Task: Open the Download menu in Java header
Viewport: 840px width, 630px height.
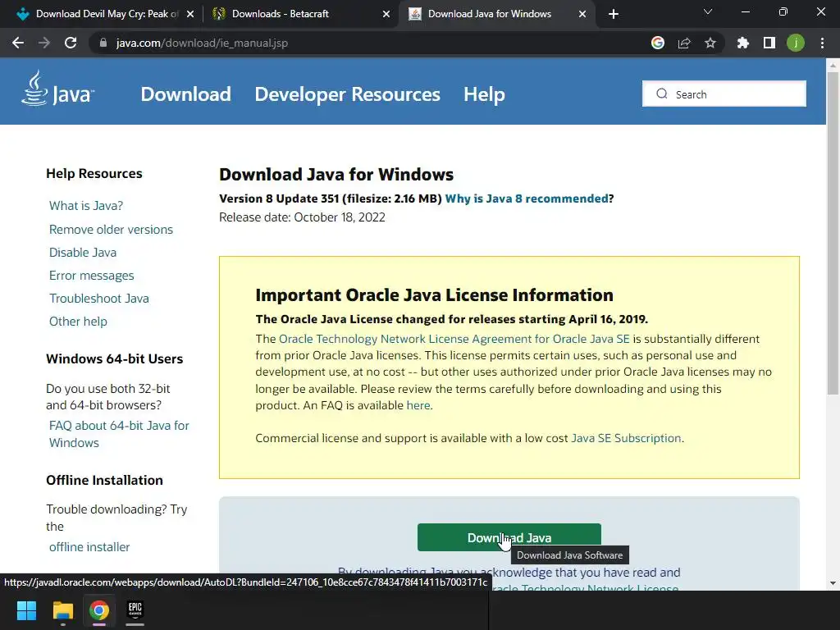Action: pyautogui.click(x=186, y=94)
